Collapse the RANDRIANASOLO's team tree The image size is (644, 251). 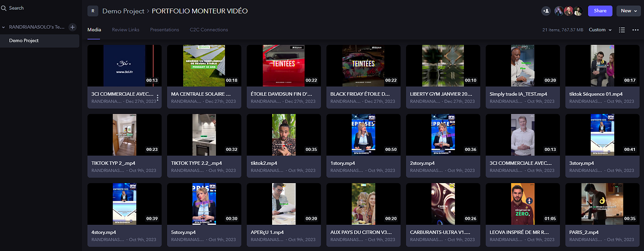4,27
